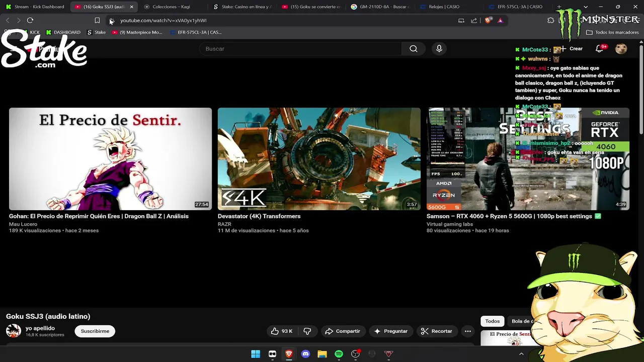
Task: Open the Windows Start button
Action: pyautogui.click(x=256, y=354)
